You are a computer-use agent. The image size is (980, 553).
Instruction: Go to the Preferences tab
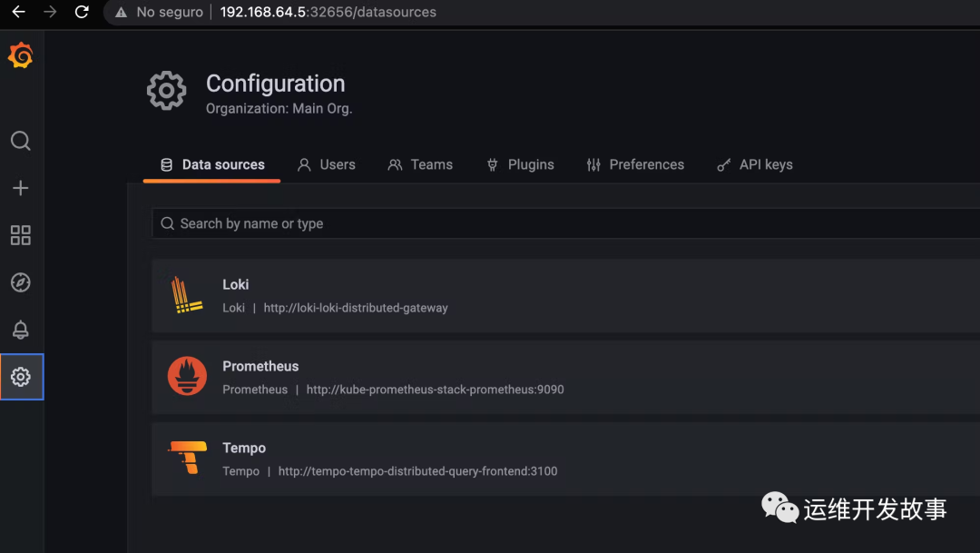pos(635,164)
